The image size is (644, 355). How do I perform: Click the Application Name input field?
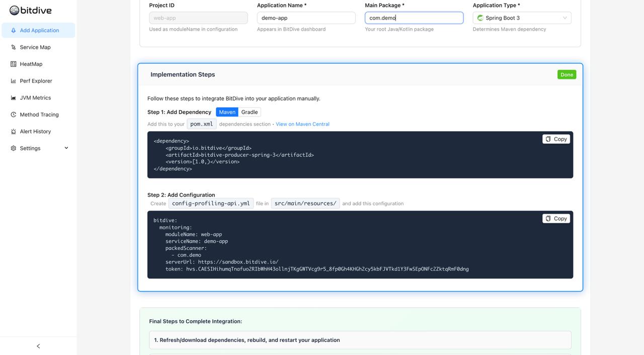point(306,18)
